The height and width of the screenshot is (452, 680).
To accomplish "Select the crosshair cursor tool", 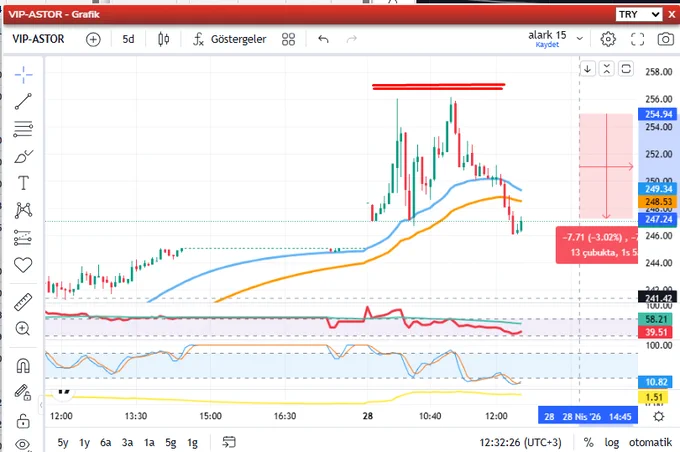I will (x=23, y=75).
